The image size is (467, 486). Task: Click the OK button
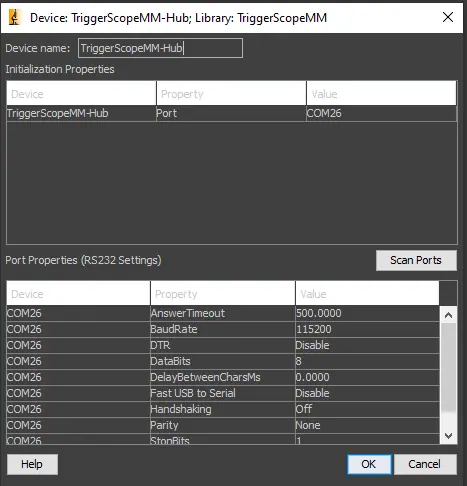[x=369, y=464]
